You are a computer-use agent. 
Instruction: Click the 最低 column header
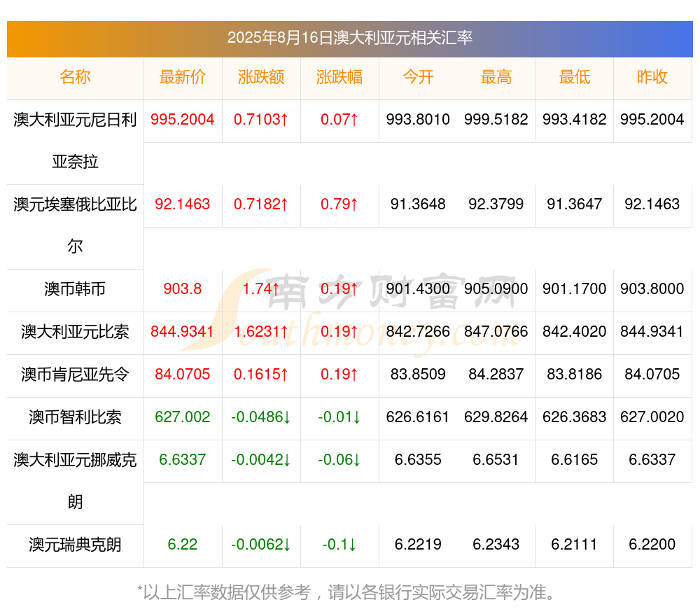(575, 77)
